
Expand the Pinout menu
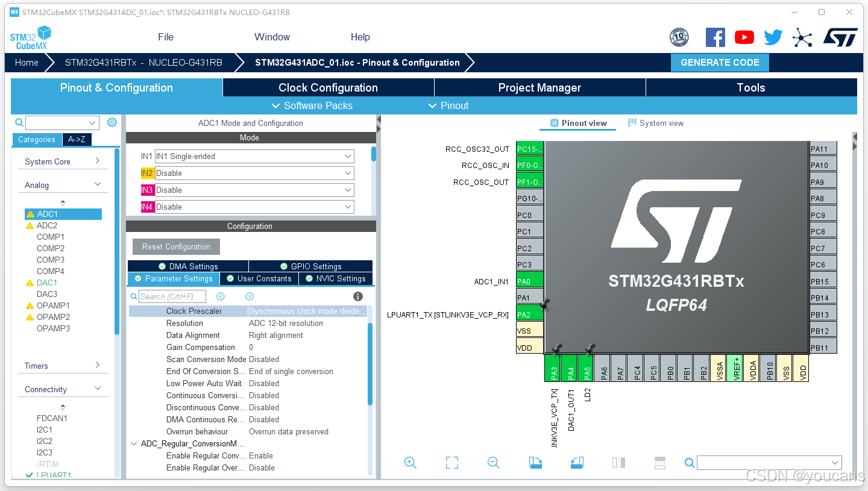click(448, 105)
